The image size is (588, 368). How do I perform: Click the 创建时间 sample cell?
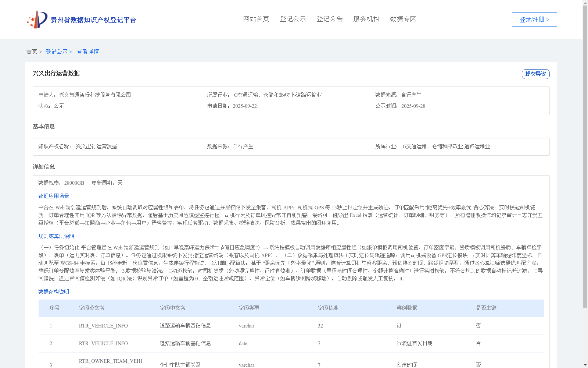[x=407, y=365]
